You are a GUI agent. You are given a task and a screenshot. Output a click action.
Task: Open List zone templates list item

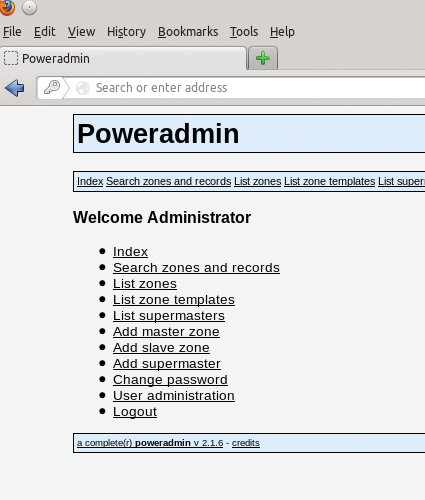click(174, 299)
